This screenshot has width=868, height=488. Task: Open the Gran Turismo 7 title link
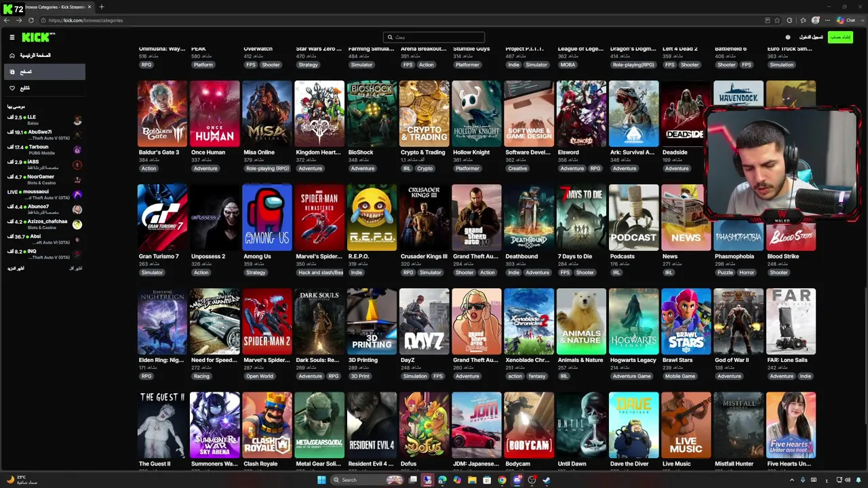point(159,256)
